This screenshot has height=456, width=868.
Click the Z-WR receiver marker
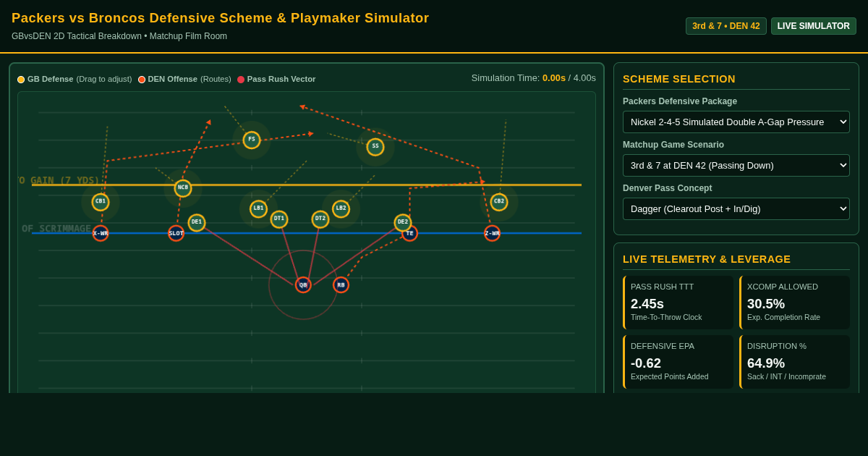[x=492, y=234]
